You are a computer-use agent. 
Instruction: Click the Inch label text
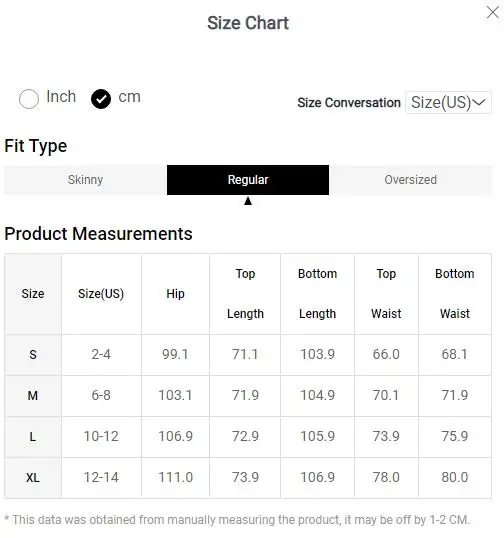click(61, 96)
